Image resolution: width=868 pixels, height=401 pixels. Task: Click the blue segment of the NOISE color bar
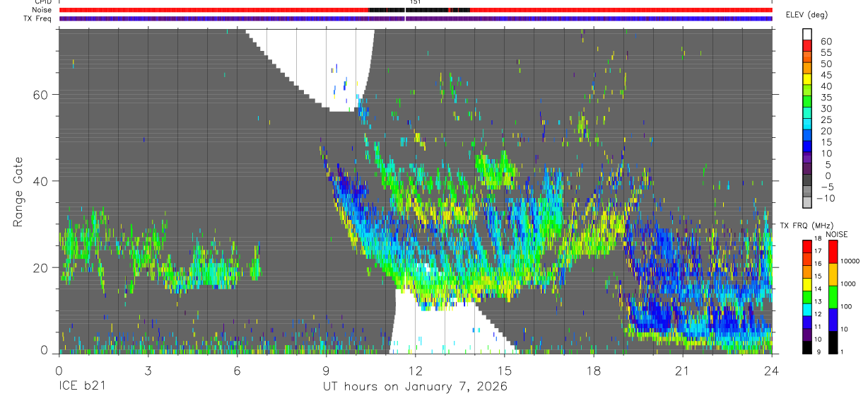tap(833, 320)
